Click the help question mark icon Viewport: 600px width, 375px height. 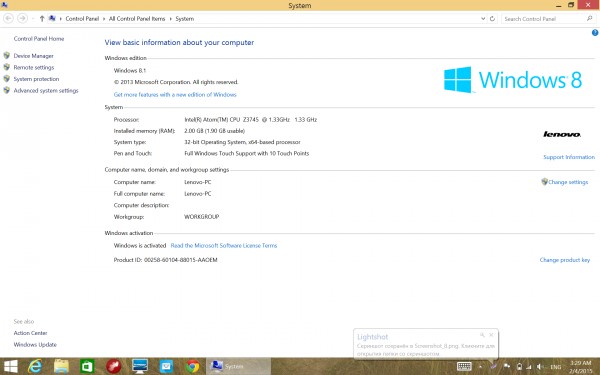click(x=595, y=33)
